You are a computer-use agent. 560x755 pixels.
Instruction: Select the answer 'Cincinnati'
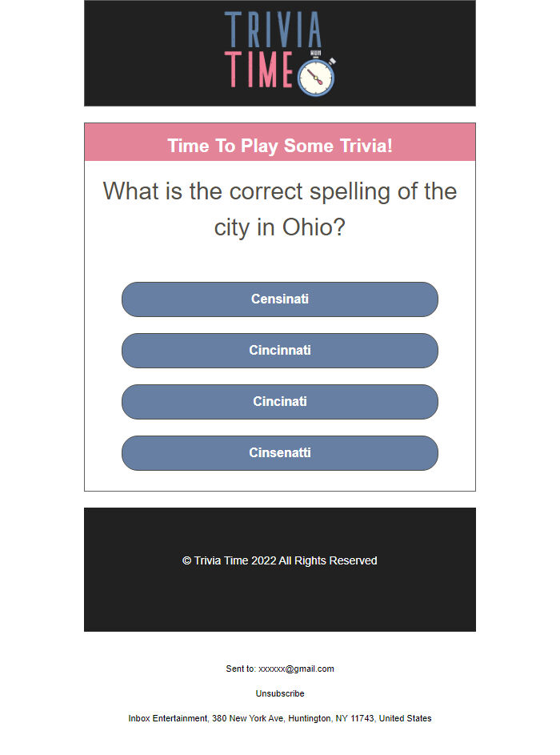point(279,351)
